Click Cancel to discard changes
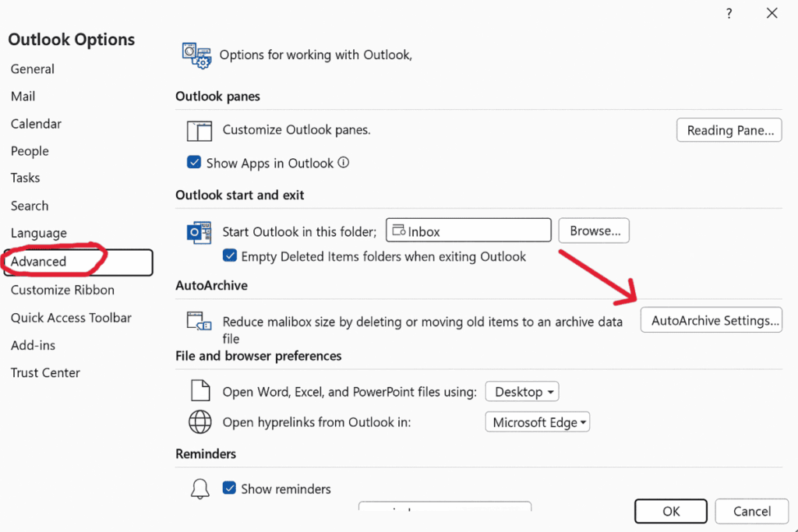 [x=752, y=511]
